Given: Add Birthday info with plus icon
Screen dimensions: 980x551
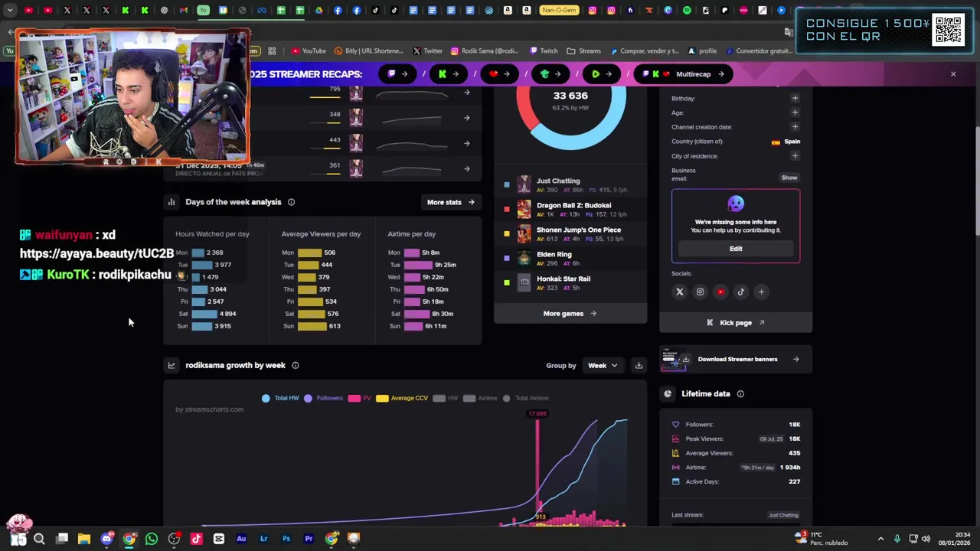Looking at the screenshot, I should point(795,98).
